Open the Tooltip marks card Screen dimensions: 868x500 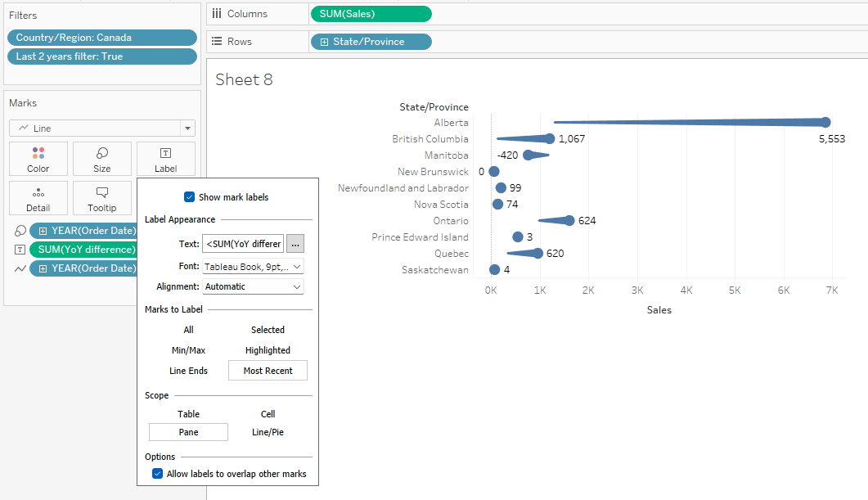click(102, 198)
